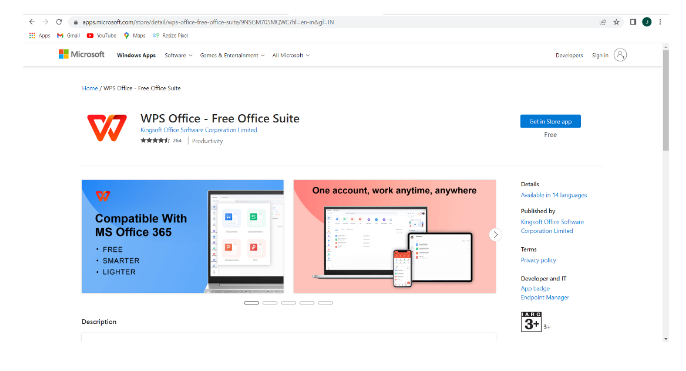Image resolution: width=686 pixels, height=371 pixels.
Task: Click the scrollbar down arrow
Action: pyautogui.click(x=665, y=339)
